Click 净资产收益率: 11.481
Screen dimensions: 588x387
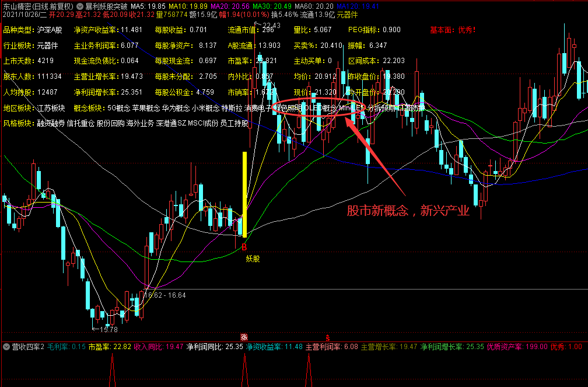click(108, 30)
